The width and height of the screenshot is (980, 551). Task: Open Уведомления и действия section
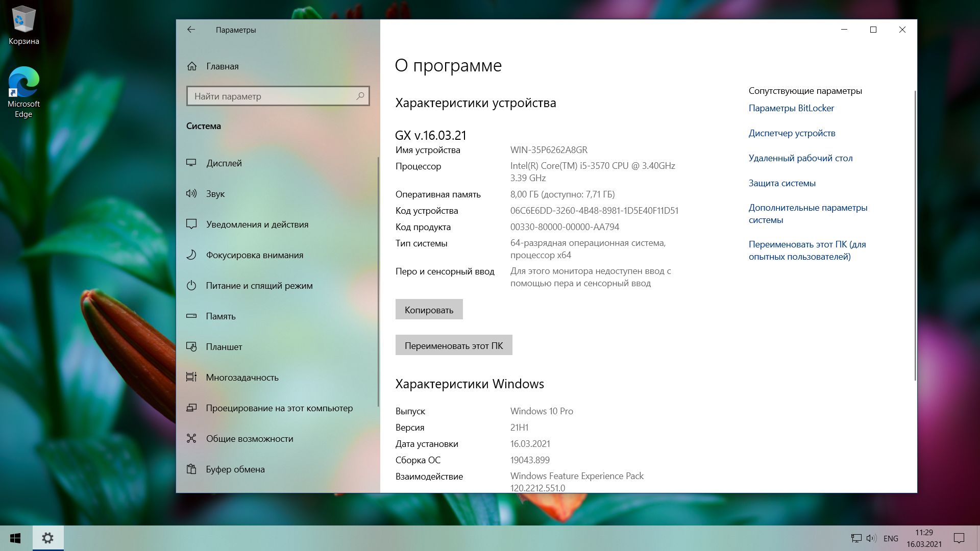tap(257, 224)
